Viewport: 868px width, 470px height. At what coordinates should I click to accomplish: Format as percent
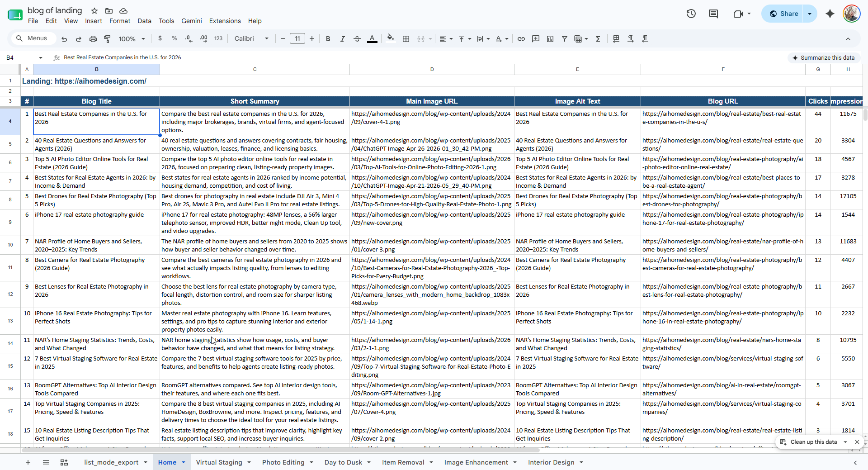[x=175, y=39]
